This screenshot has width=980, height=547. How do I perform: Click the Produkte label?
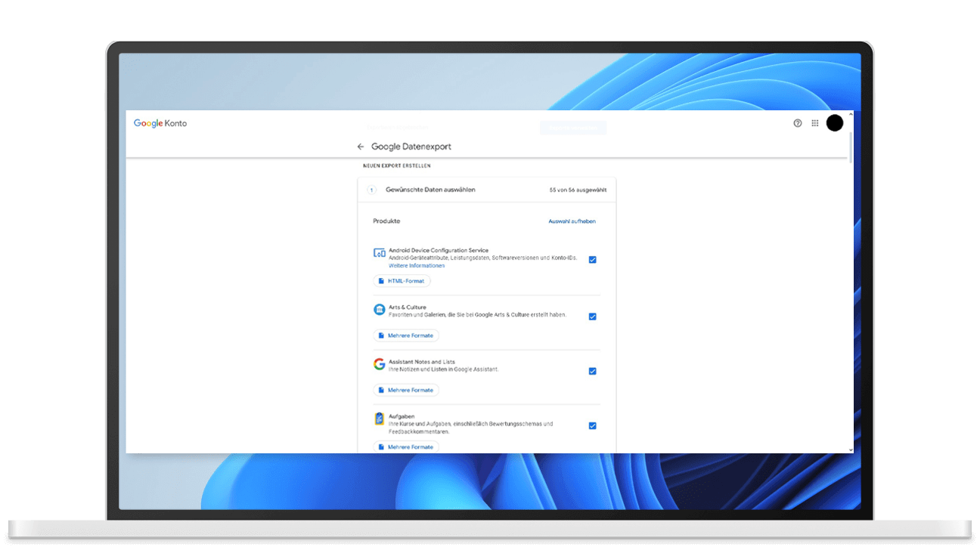point(386,221)
